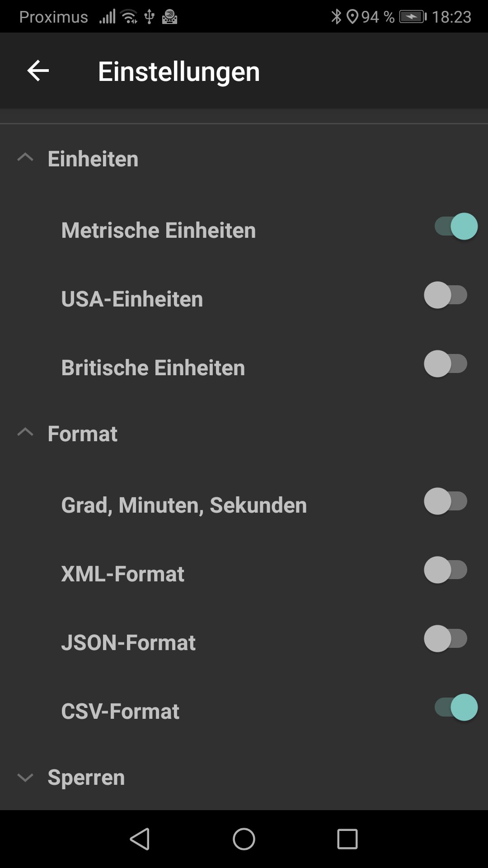The height and width of the screenshot is (868, 488).
Task: Tap the Einstellungen page title
Action: tap(179, 72)
